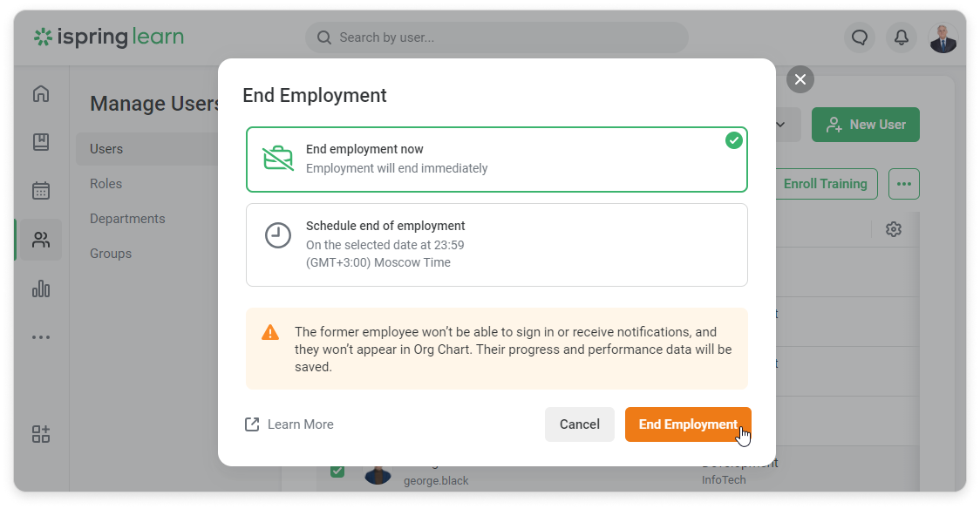Expand the dropdown left of New User
Image resolution: width=980 pixels, height=509 pixels.
780,125
